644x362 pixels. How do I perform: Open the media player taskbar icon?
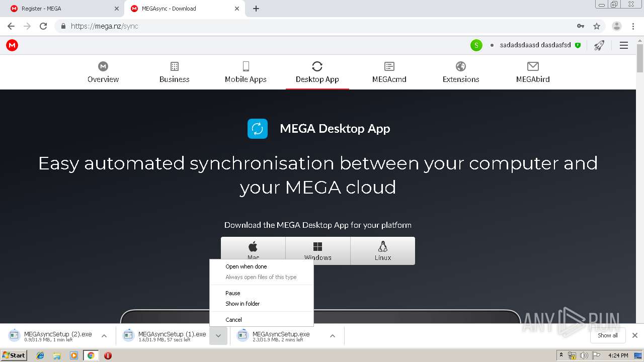click(74, 355)
